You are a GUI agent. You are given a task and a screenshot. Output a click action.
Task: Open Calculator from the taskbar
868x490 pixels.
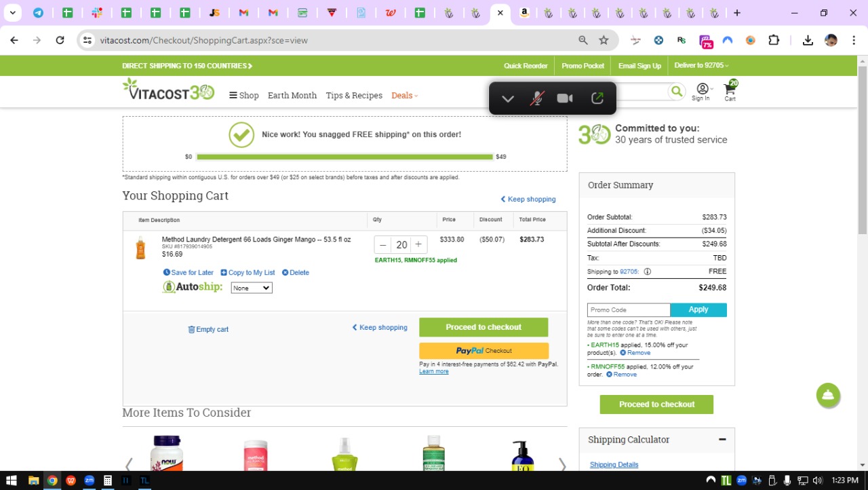tap(107, 480)
